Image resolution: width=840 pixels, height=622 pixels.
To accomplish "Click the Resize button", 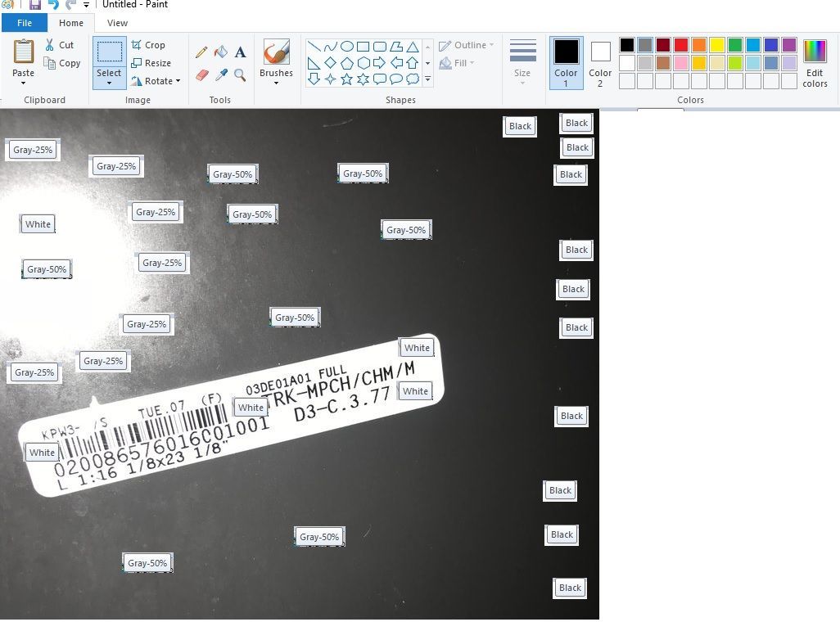I will 151,63.
